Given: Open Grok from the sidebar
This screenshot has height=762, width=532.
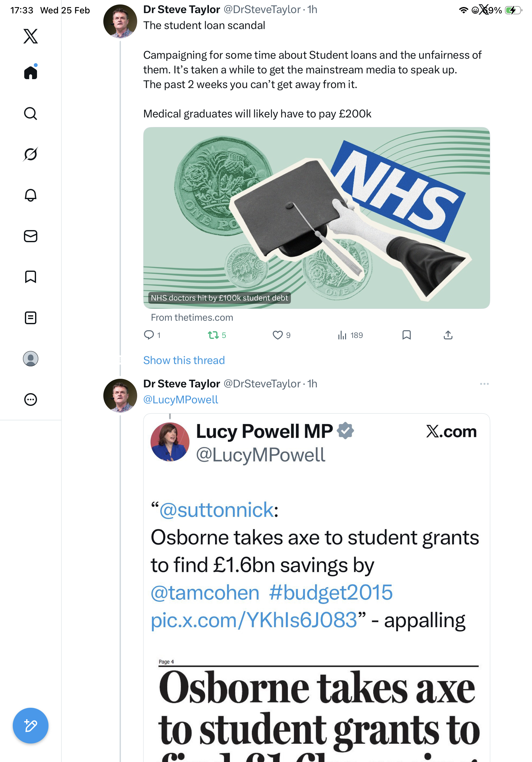Looking at the screenshot, I should 31,154.
